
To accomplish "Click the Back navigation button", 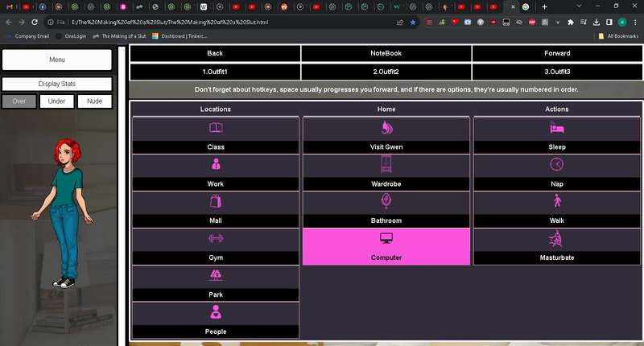I will tap(215, 53).
